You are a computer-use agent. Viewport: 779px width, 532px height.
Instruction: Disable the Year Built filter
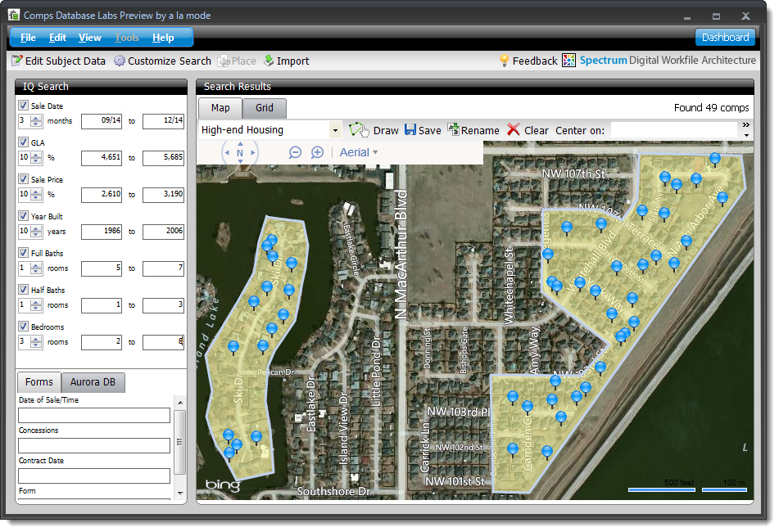click(23, 216)
